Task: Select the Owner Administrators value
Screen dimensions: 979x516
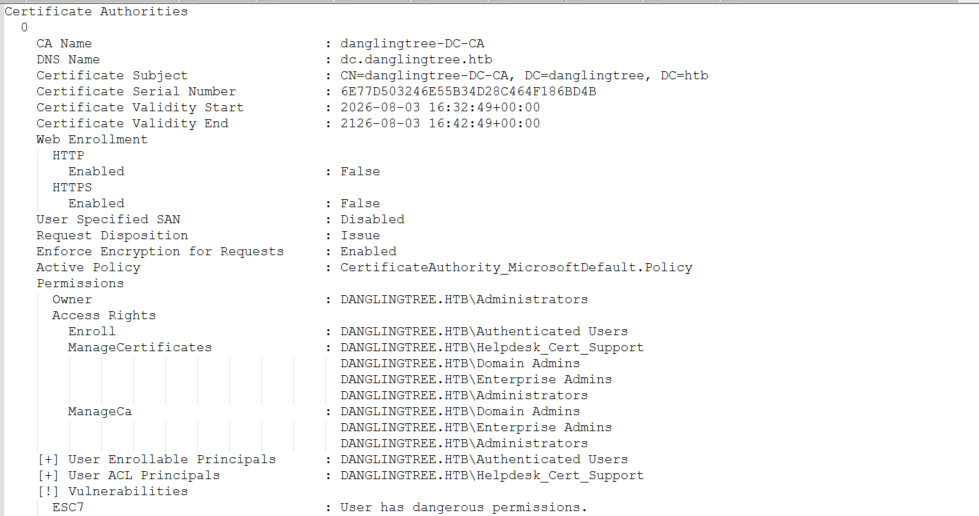Action: pyautogui.click(x=464, y=299)
